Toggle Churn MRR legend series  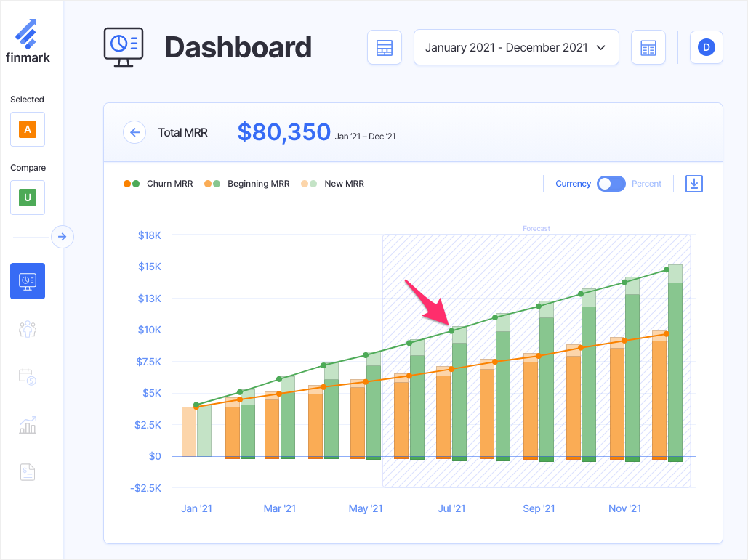[158, 184]
